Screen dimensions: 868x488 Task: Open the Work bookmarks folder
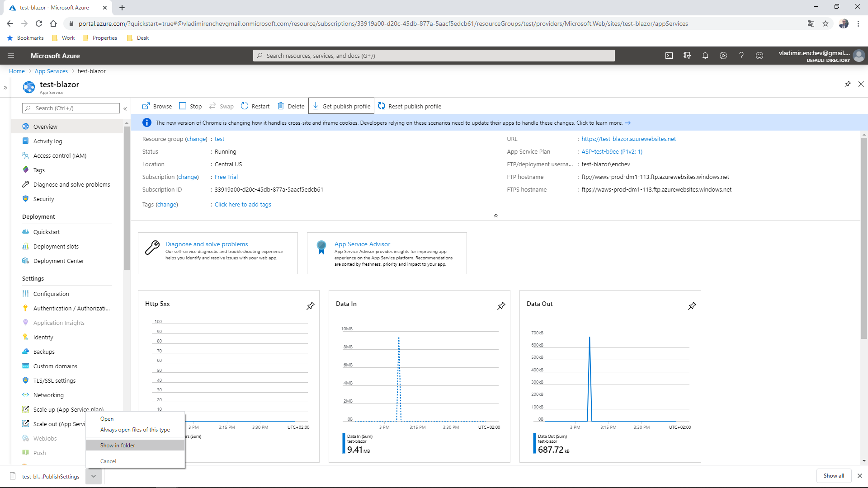(63, 38)
